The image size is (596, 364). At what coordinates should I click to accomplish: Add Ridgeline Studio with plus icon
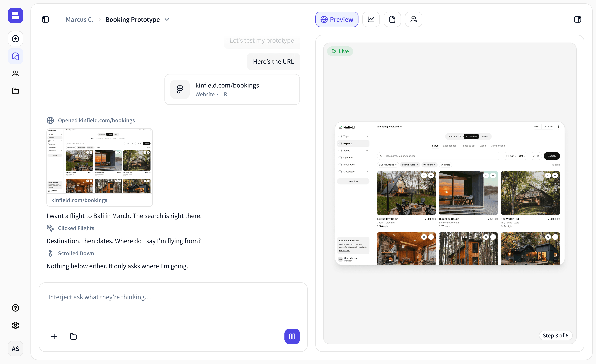pyautogui.click(x=493, y=175)
